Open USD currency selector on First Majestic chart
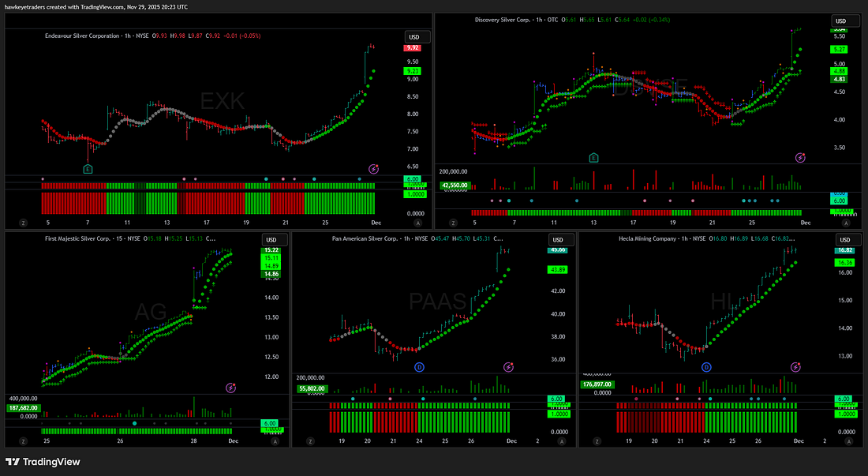Viewport: 868px width, 476px height. tap(275, 240)
